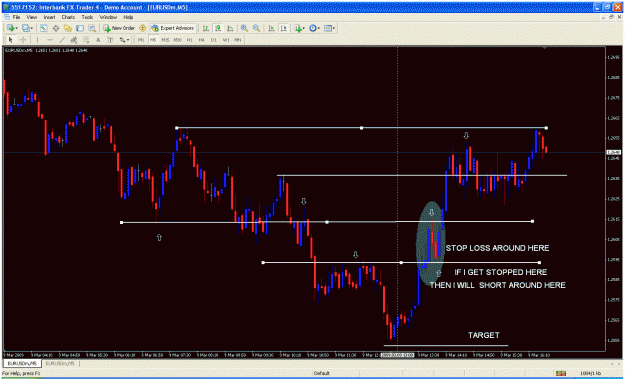Screen dimensions: 625x379
Task: Select the active M5 timeframe button
Action: pos(153,40)
